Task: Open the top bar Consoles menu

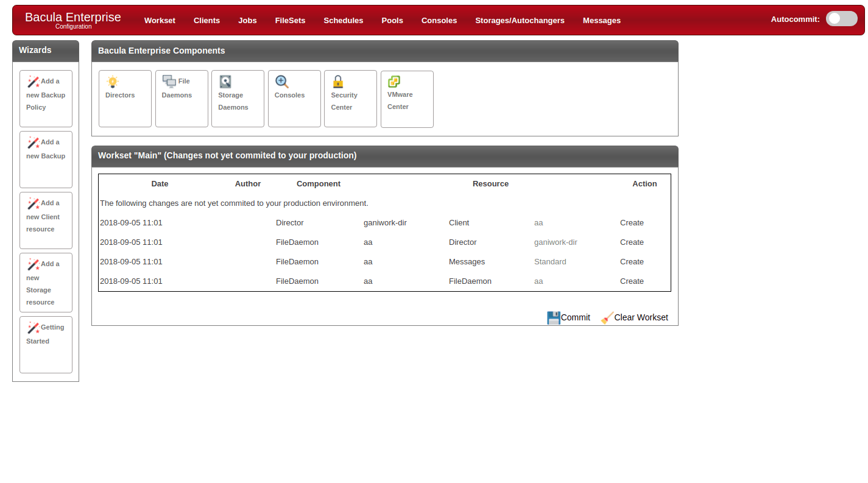Action: point(439,21)
